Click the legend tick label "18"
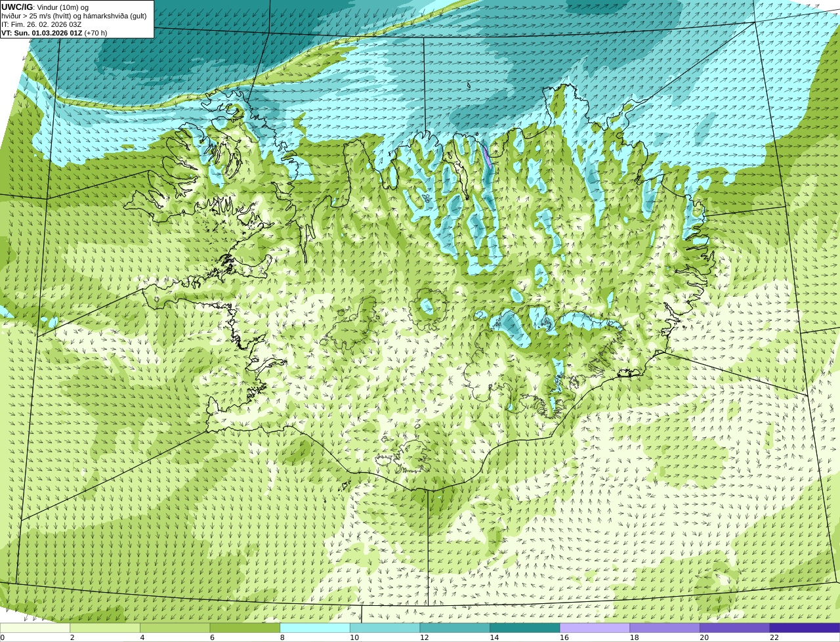Screen dimensions: 840x642 click(634, 637)
